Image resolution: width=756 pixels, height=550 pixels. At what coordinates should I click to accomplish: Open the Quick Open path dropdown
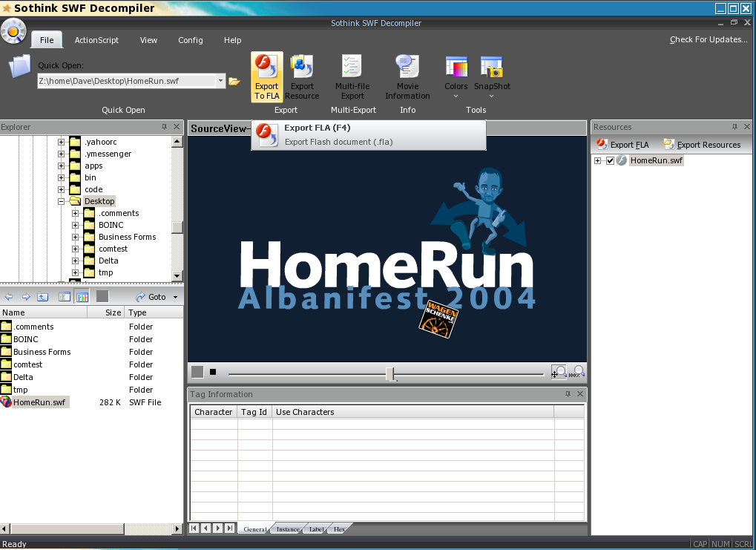click(x=220, y=81)
